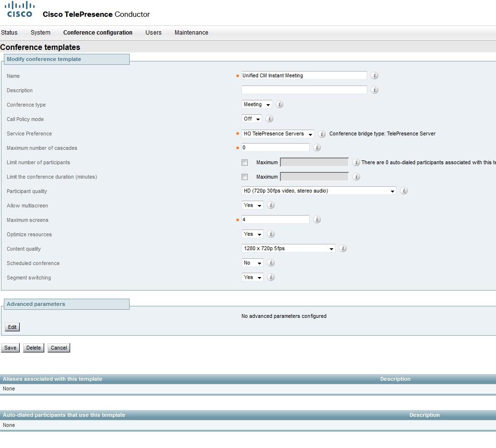Click Description header in Auto-dialed participants table

pyautogui.click(x=424, y=415)
